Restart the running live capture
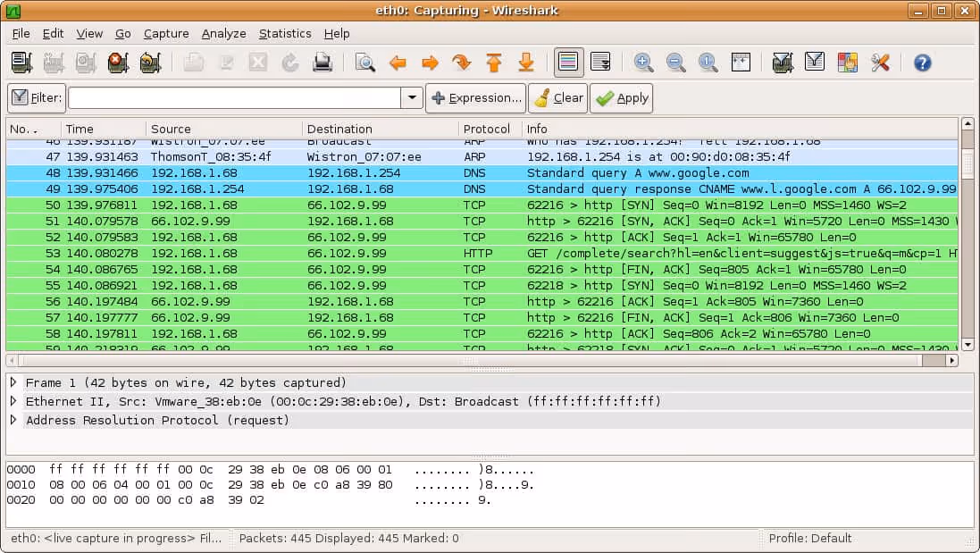This screenshot has width=980, height=553. click(150, 63)
